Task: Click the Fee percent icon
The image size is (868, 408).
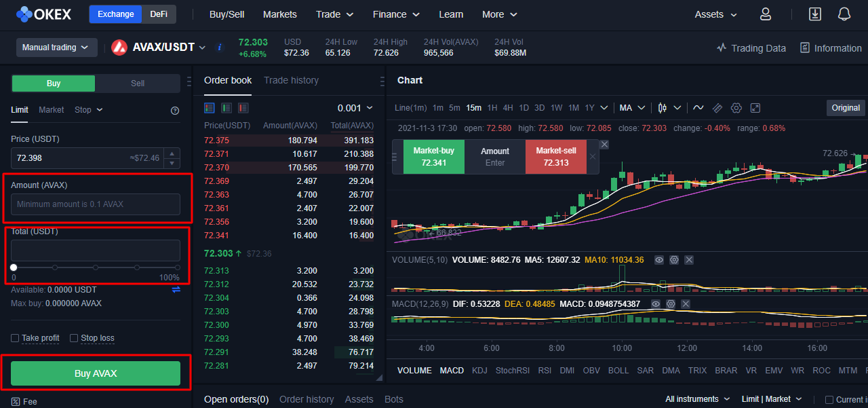Action: pos(15,402)
